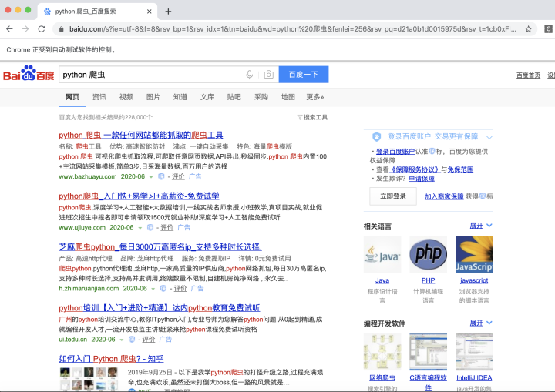Open a new tab with plus icon
Image resolution: width=555 pixels, height=392 pixels.
[x=168, y=12]
